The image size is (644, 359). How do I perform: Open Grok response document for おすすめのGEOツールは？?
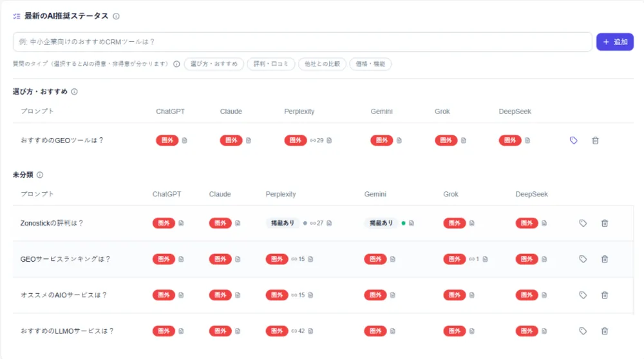[464, 141]
